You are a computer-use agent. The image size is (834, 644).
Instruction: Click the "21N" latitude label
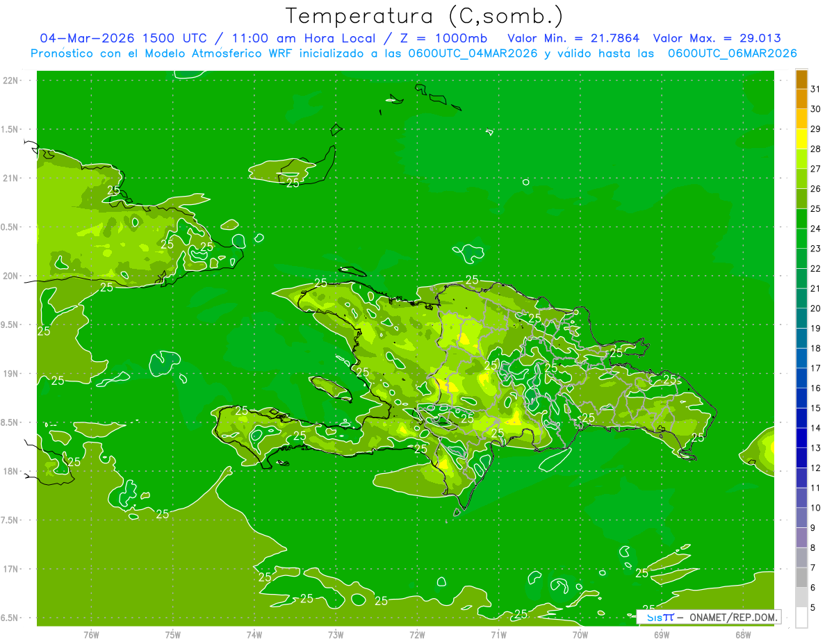click(10, 179)
